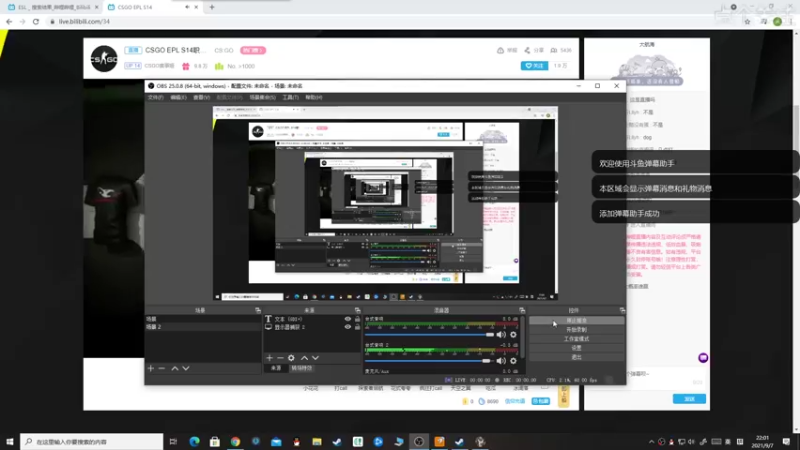This screenshot has width=800, height=450.
Task: Lock the display capture 2 source
Action: pos(357,327)
